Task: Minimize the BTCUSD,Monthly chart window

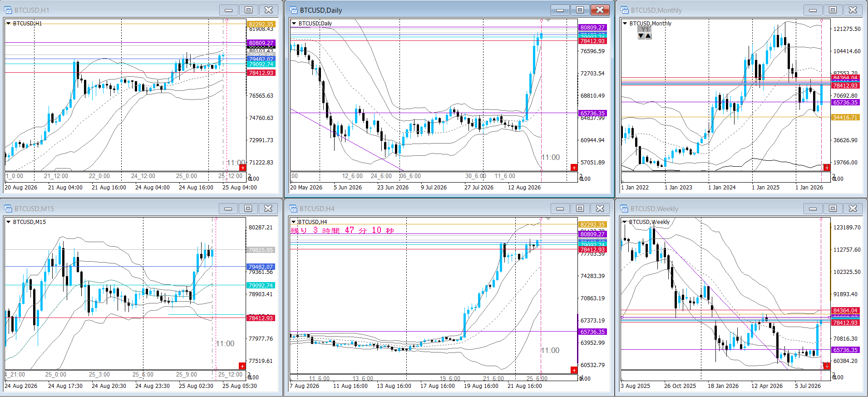Action: (x=813, y=10)
